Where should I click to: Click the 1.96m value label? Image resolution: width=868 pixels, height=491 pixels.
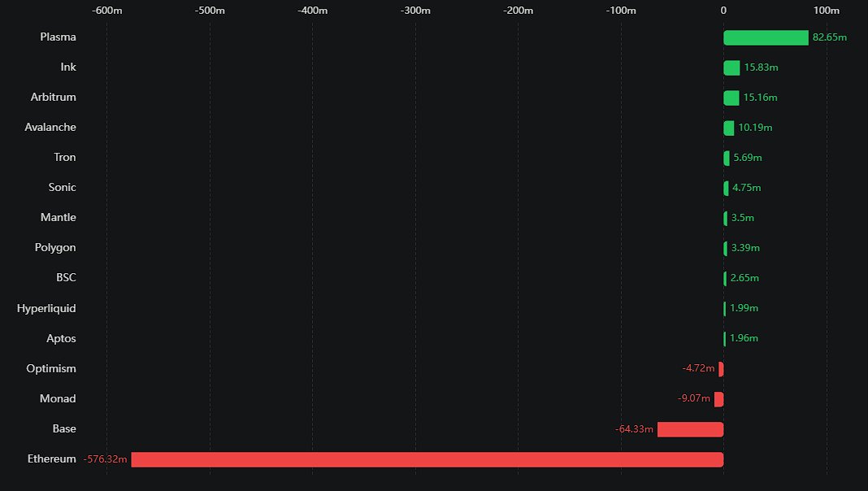(x=744, y=338)
